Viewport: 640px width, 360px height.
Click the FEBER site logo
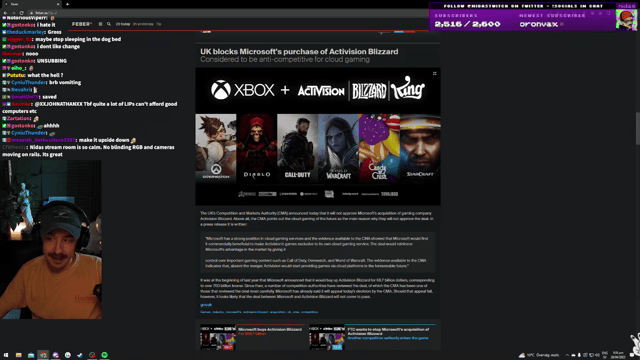(x=82, y=24)
